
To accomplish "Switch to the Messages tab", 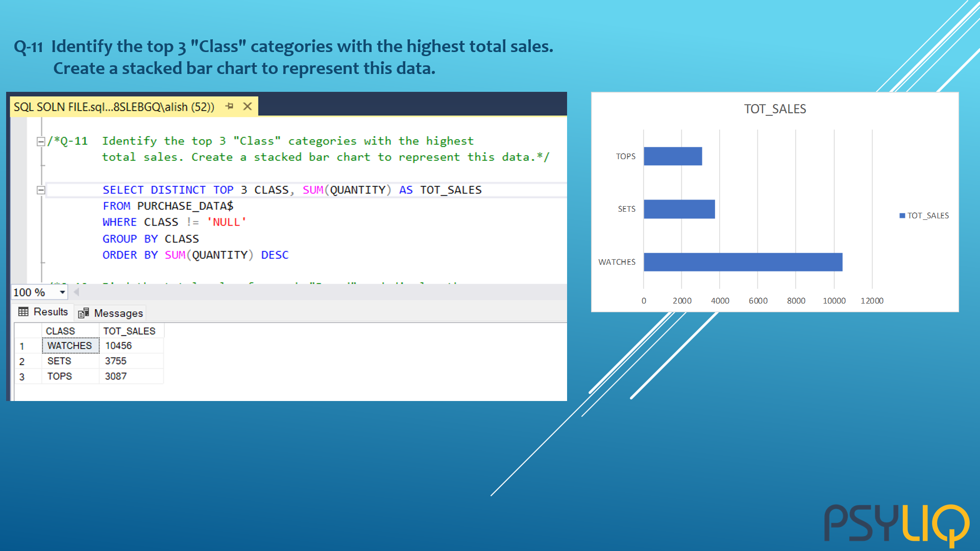I will pyautogui.click(x=118, y=313).
